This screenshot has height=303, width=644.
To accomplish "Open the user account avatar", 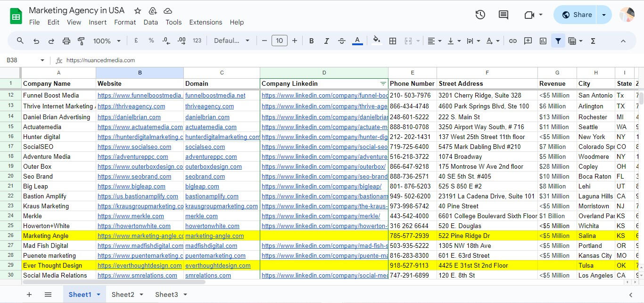I will [x=627, y=15].
